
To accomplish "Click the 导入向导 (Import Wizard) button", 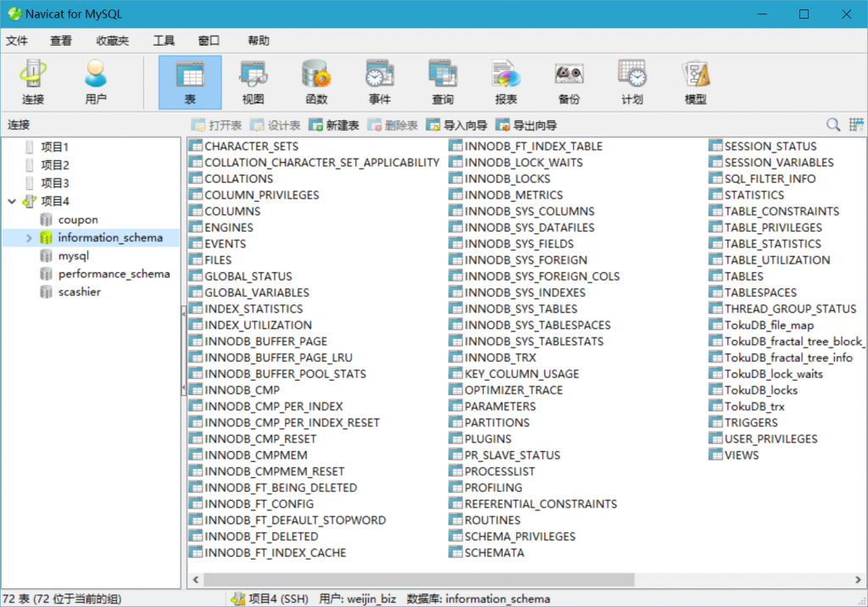I will [x=457, y=125].
